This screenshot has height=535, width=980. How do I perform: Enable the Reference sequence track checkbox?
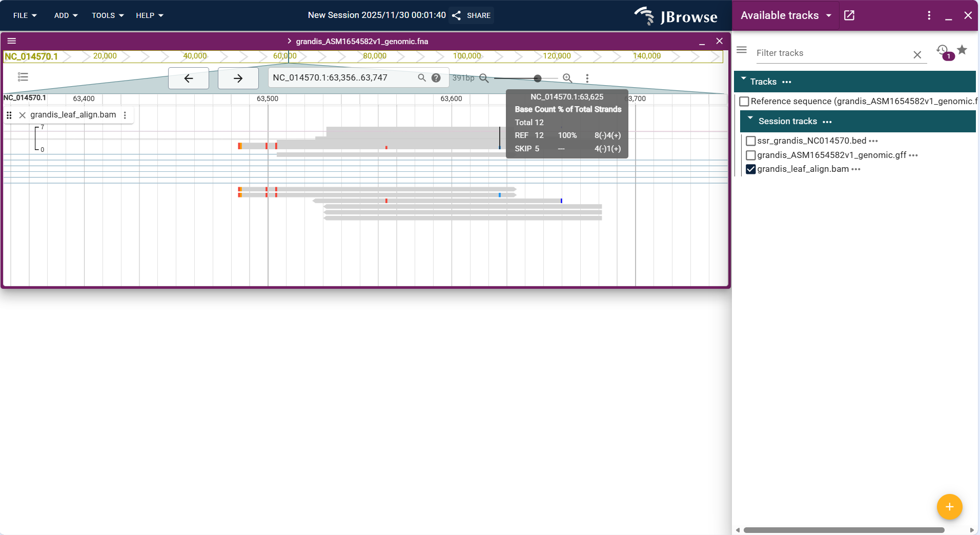click(744, 101)
